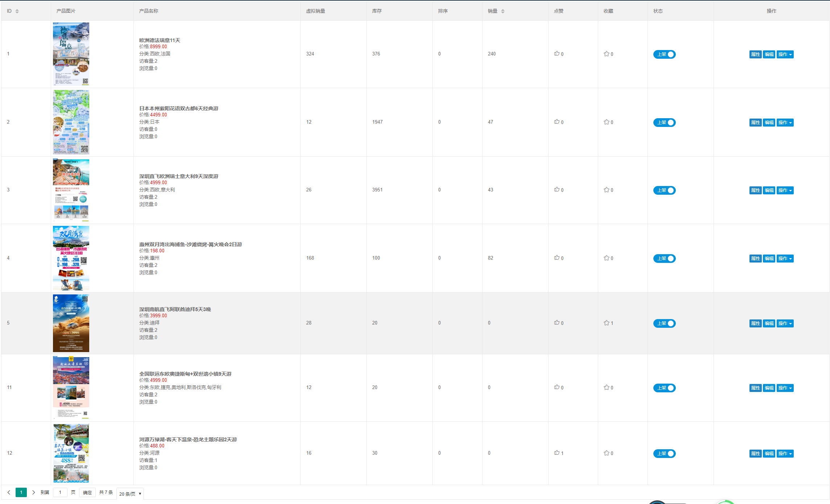
Task: Click the favorite star for 惠州双月湾 row
Action: coord(606,258)
